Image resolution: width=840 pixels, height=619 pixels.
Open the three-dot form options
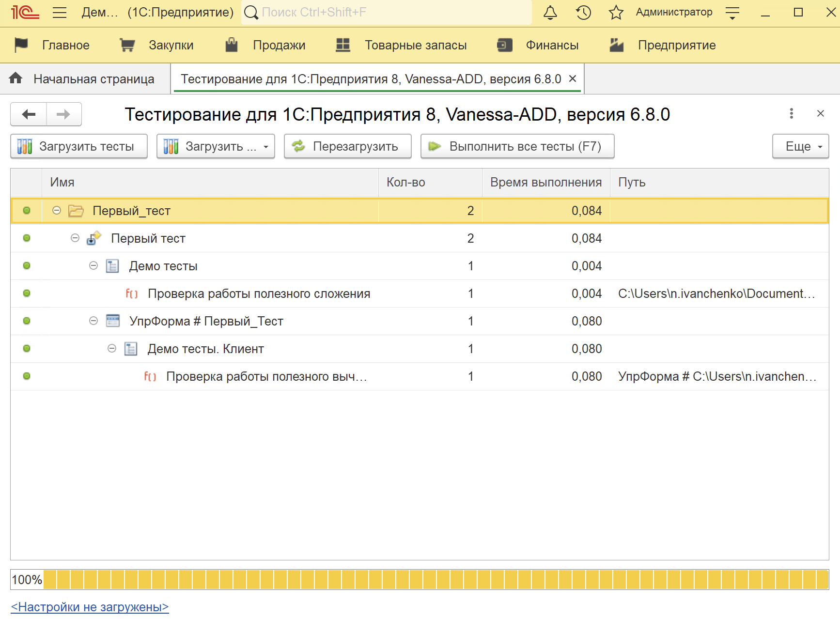[791, 113]
